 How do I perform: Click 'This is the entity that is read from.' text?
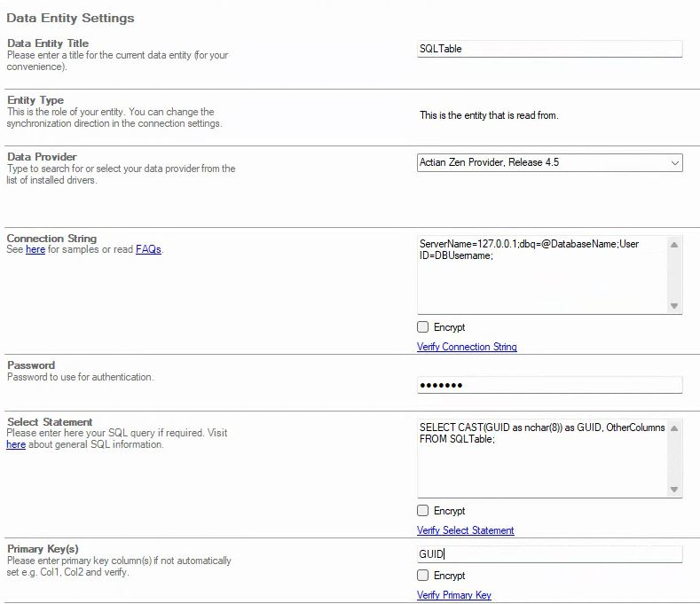tap(489, 115)
